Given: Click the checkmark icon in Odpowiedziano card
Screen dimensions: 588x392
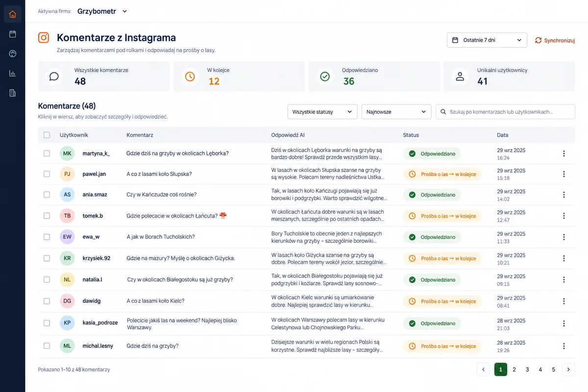Looking at the screenshot, I should pyautogui.click(x=324, y=76).
